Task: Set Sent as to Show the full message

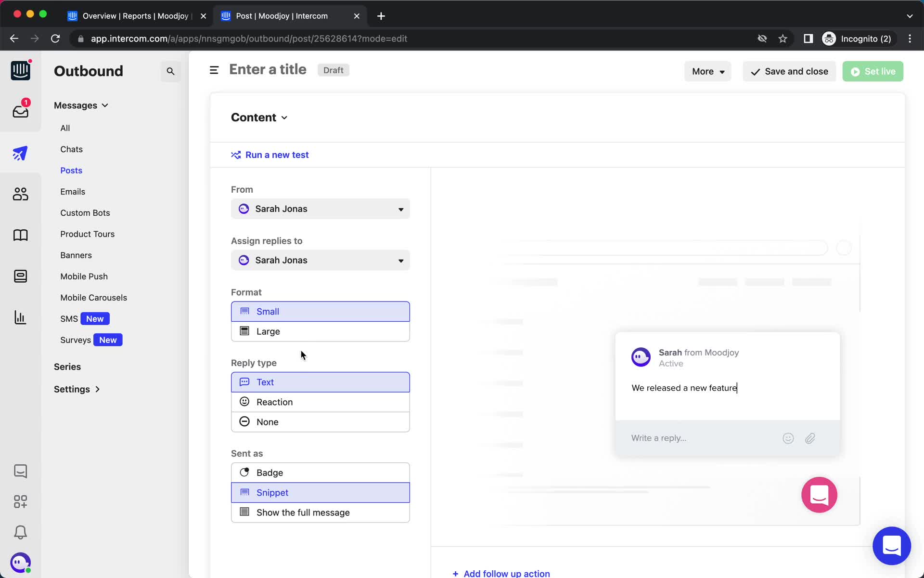Action: [x=321, y=512]
